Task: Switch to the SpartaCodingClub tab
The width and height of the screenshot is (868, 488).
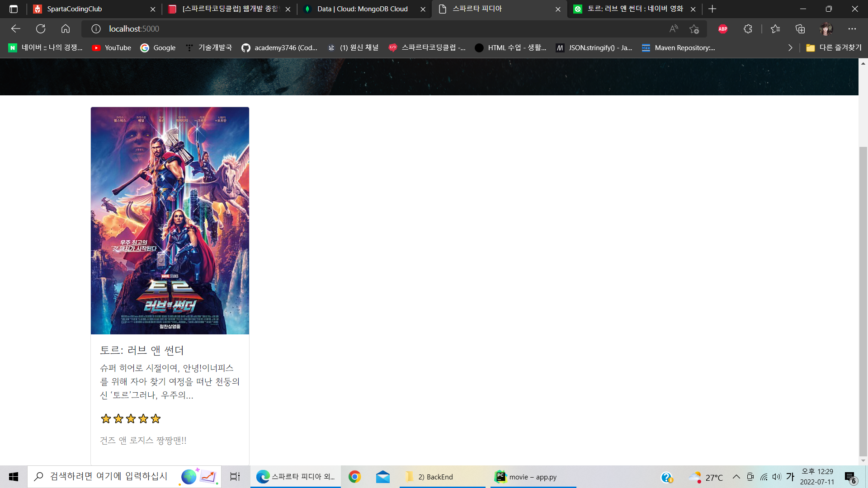Action: pyautogui.click(x=75, y=9)
